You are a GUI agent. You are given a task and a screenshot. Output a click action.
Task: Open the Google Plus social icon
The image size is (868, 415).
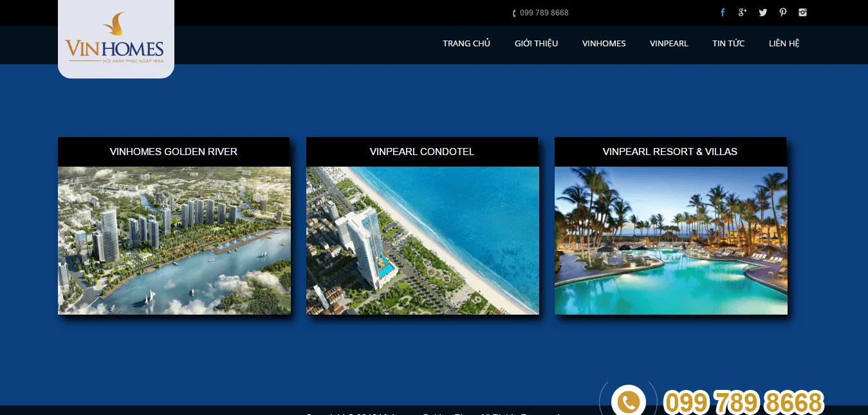pyautogui.click(x=743, y=12)
